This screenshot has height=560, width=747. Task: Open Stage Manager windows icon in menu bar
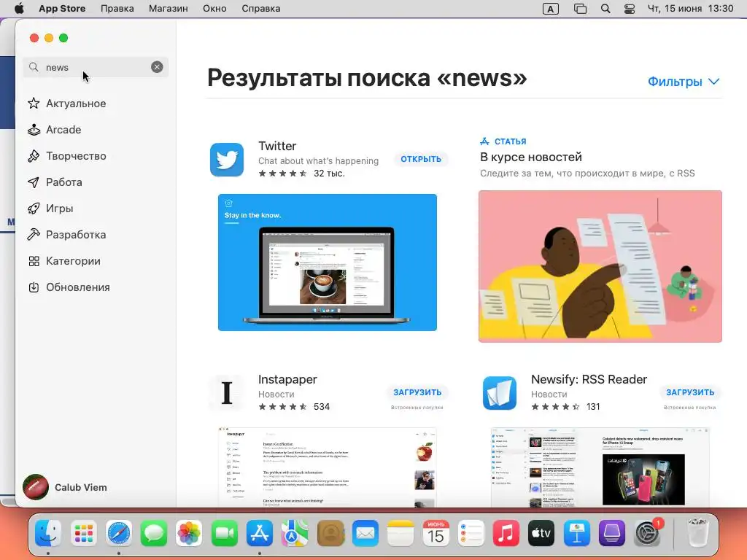580,9
